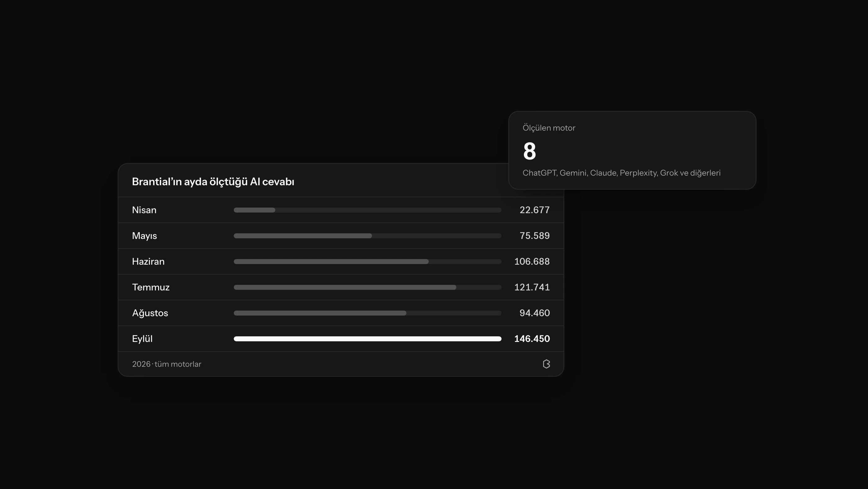Image resolution: width=868 pixels, height=489 pixels.
Task: Click the 'Ölçülen motor' card label
Action: pos(549,128)
